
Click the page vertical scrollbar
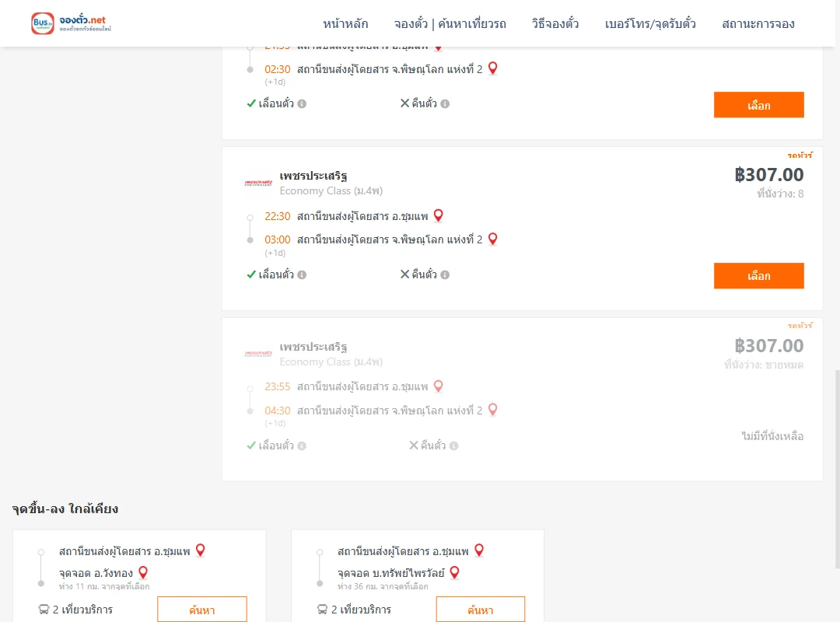(x=837, y=469)
